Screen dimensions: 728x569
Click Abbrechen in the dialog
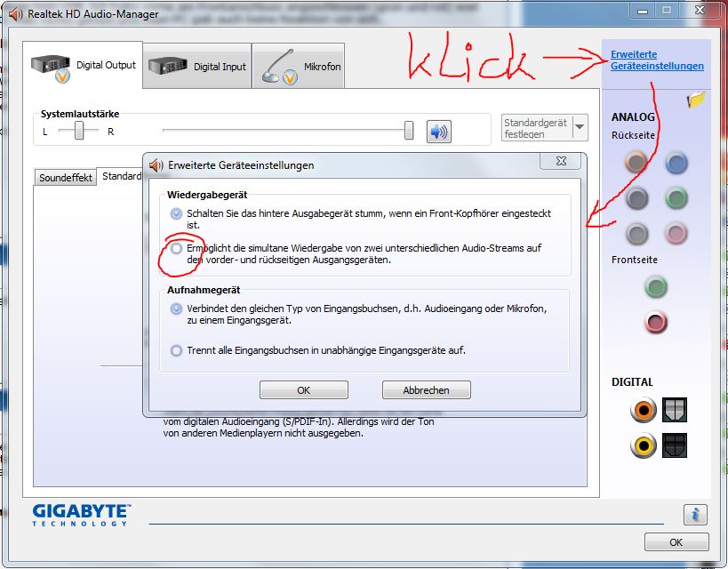(426, 390)
